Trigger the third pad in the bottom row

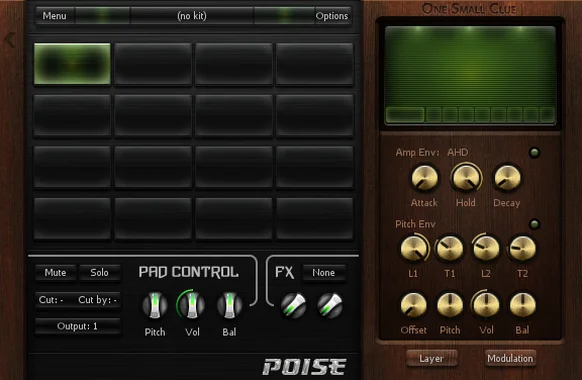(x=234, y=218)
